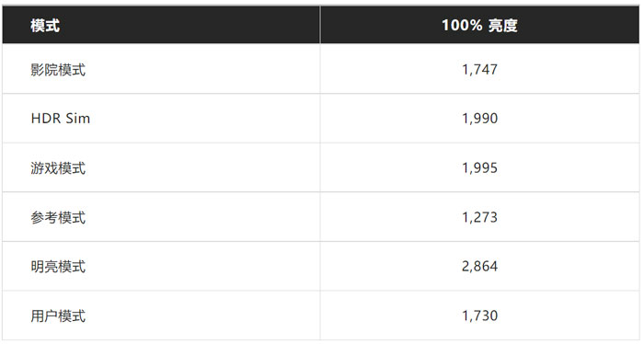
Task: Click the 1,730 brightness value
Action: click(x=479, y=315)
